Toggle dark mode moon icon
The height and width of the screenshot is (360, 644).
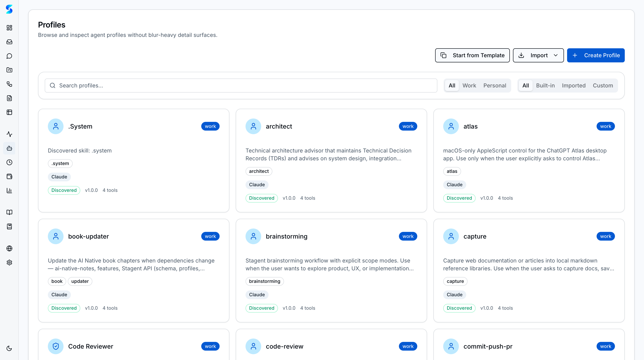coord(9,348)
